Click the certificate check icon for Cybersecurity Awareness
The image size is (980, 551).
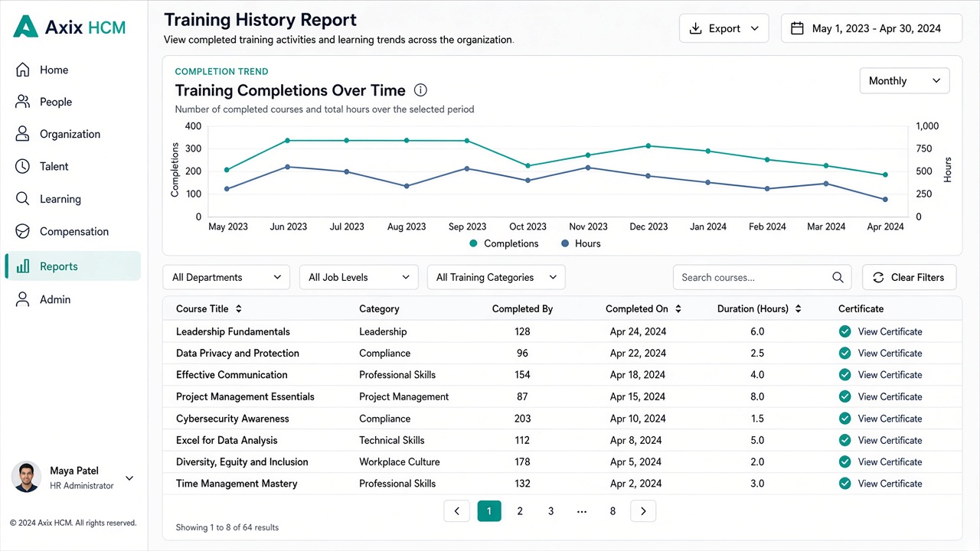click(845, 419)
